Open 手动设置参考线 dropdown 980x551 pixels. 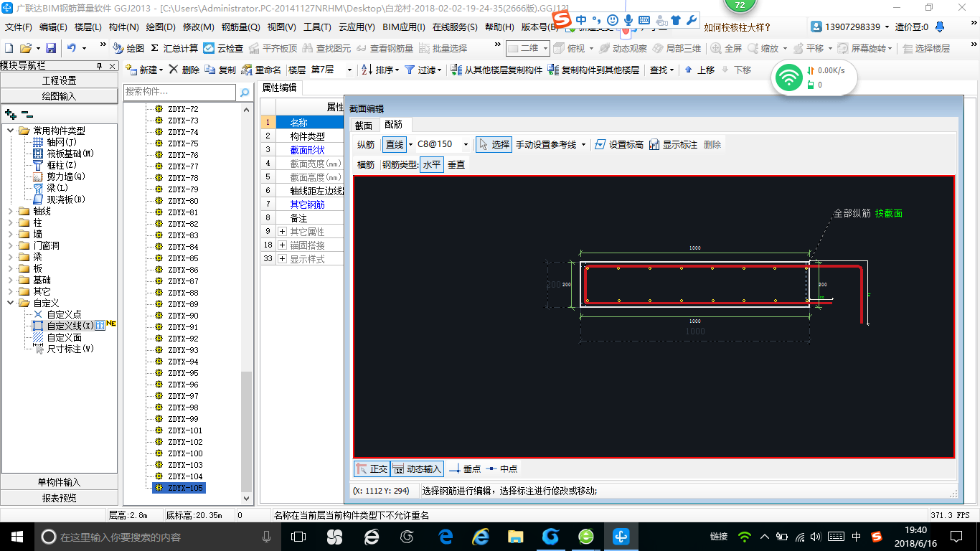pyautogui.click(x=583, y=144)
